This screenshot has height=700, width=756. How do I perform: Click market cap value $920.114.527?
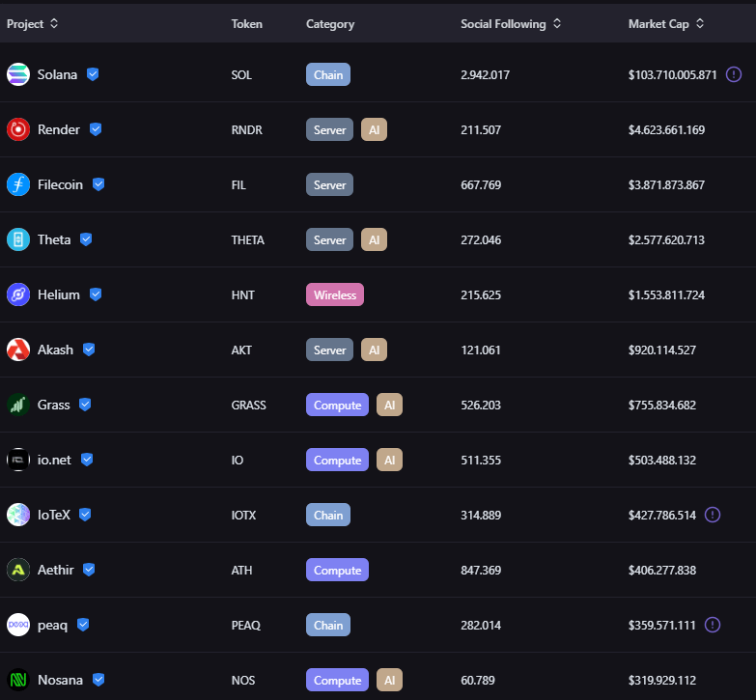662,350
